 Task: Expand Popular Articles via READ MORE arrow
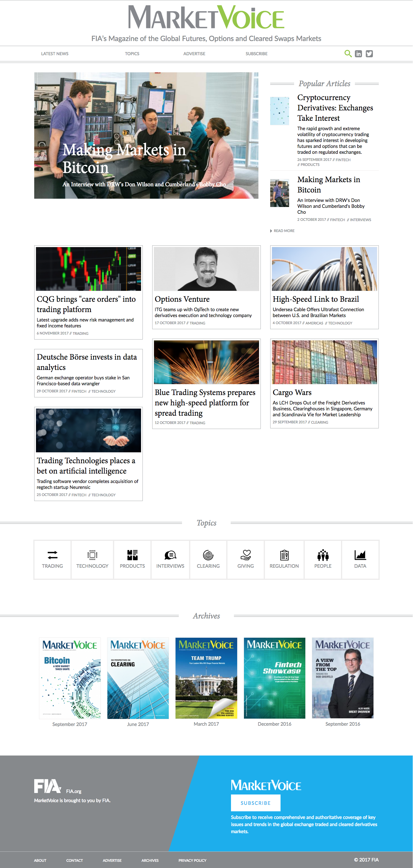tap(271, 231)
